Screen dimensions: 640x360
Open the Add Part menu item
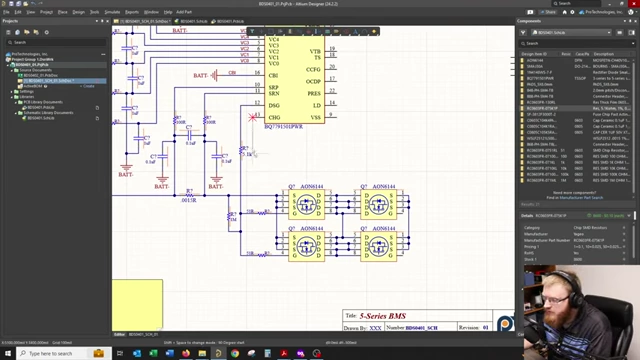[184, 12]
